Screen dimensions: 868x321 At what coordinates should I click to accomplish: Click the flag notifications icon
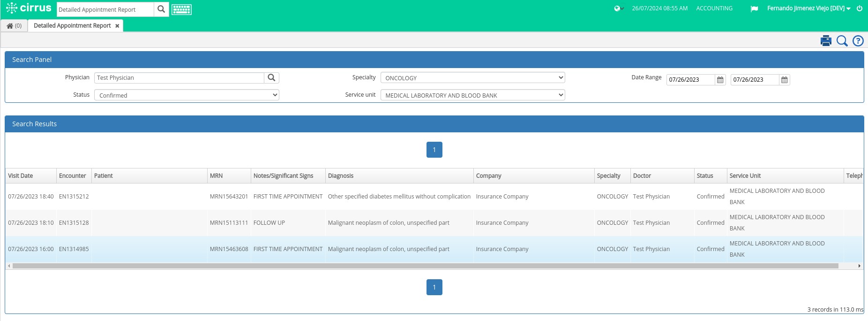(754, 9)
